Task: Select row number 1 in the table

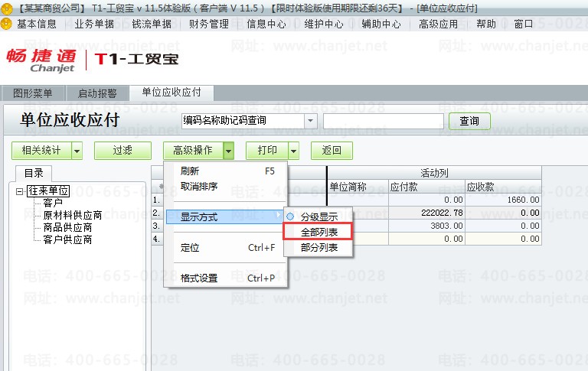Action: point(157,200)
